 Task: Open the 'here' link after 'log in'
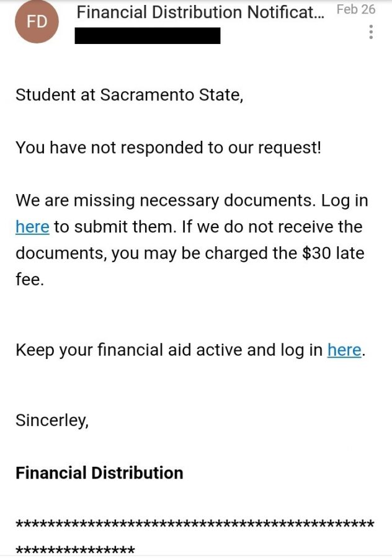tap(344, 350)
